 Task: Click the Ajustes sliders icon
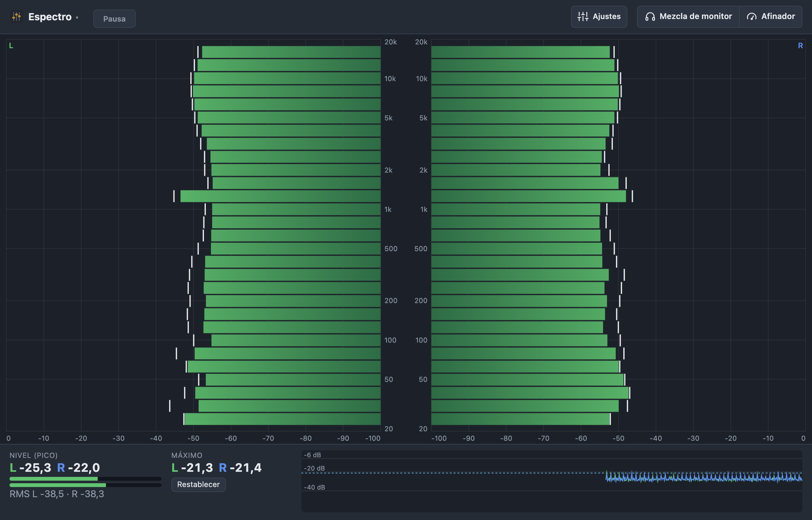pyautogui.click(x=583, y=17)
